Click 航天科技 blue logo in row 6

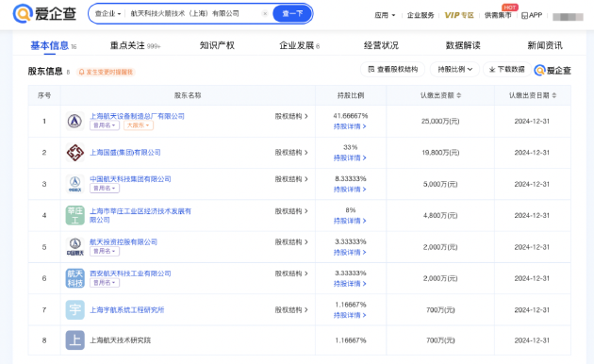coord(75,278)
